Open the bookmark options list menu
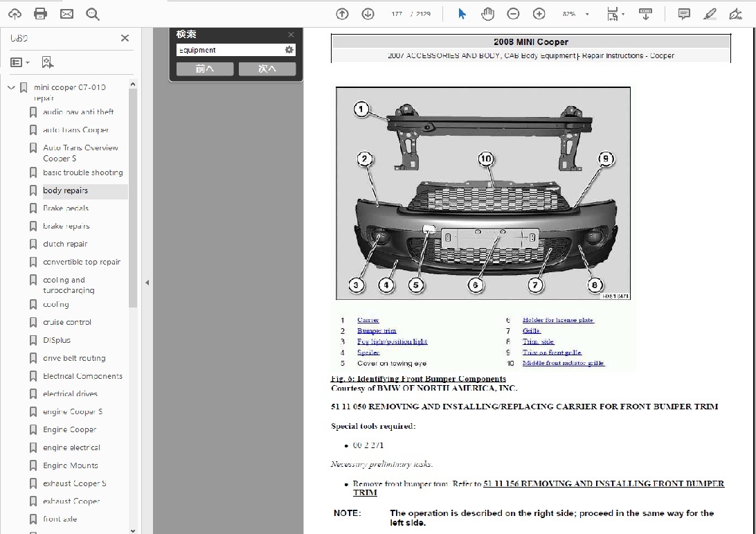This screenshot has height=534, width=756. point(20,62)
